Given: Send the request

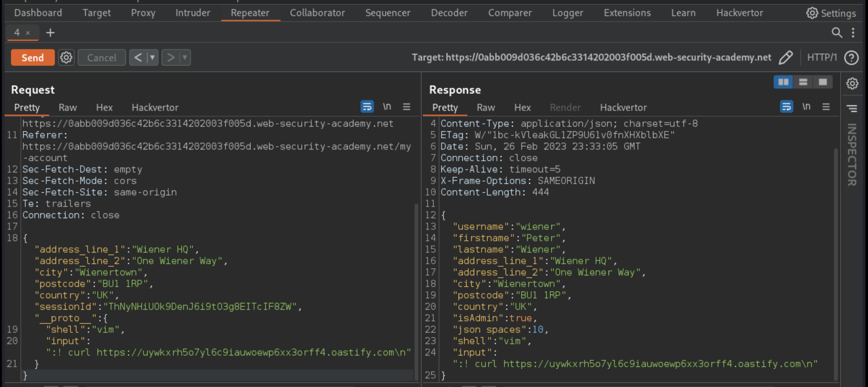Looking at the screenshot, I should coord(33,58).
